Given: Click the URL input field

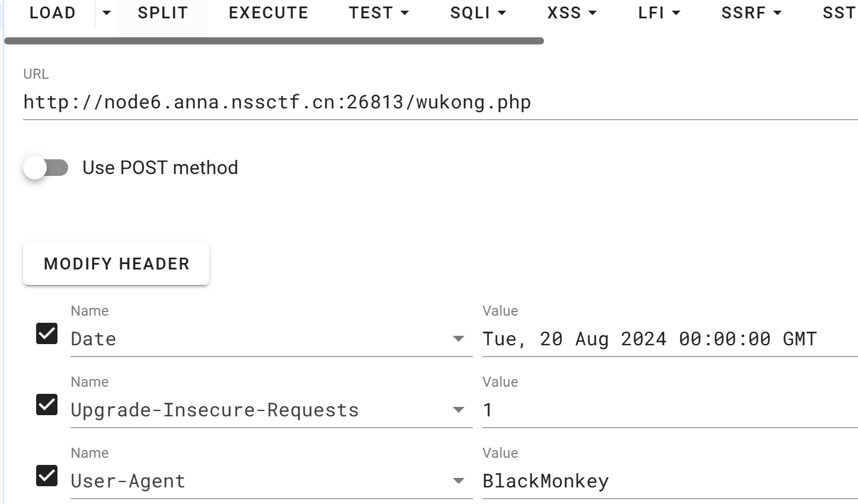Looking at the screenshot, I should click(440, 102).
